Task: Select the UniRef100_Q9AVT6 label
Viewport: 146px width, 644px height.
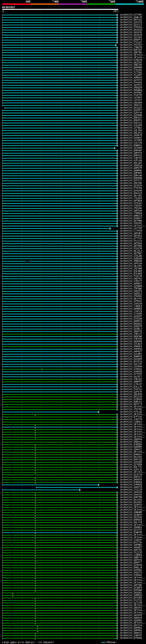Action: (x=131, y=487)
